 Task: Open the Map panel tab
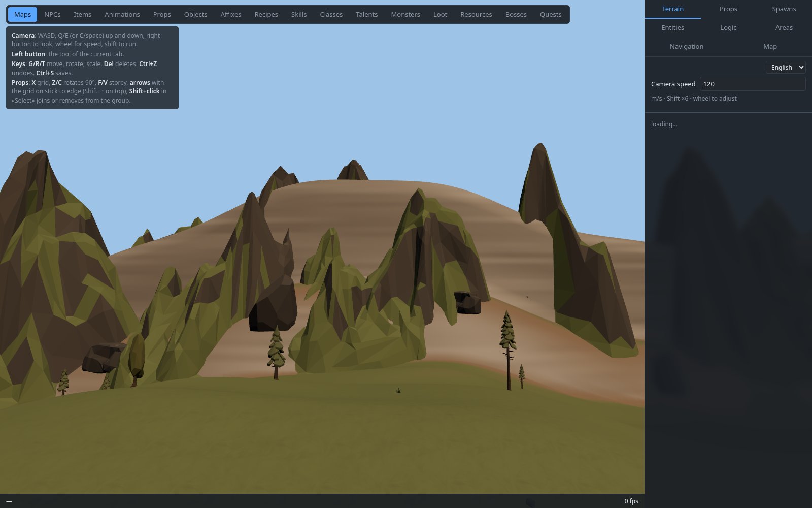770,47
